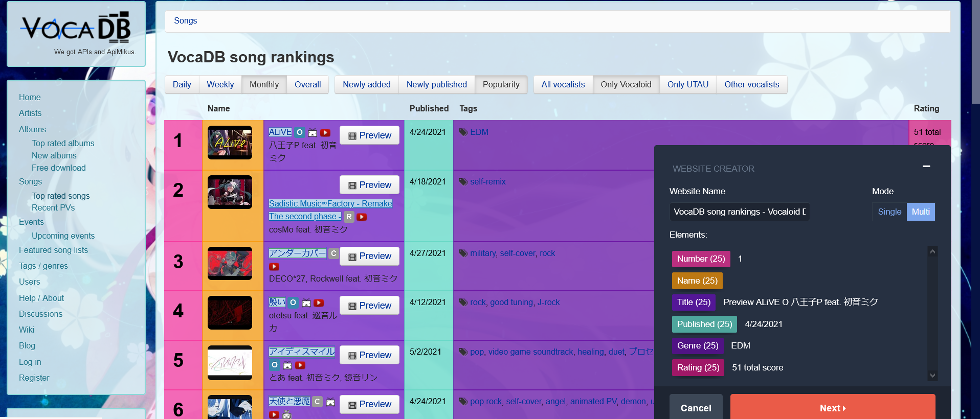Switch mode to Single

click(889, 212)
